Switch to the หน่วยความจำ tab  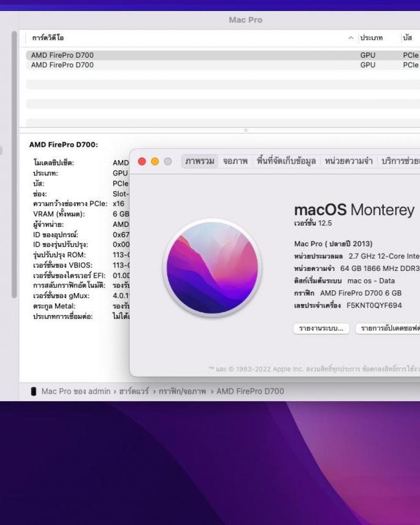coord(349,161)
